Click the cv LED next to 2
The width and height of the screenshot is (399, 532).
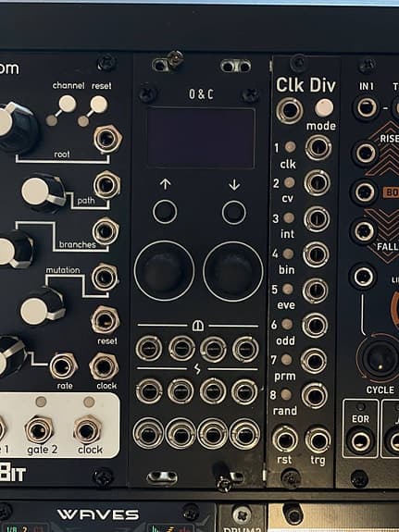[x=290, y=182]
